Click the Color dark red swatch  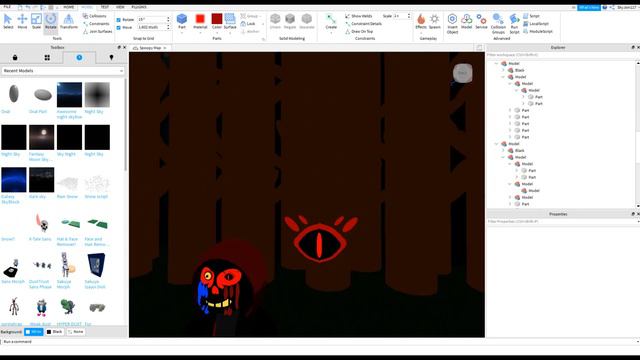click(x=217, y=19)
